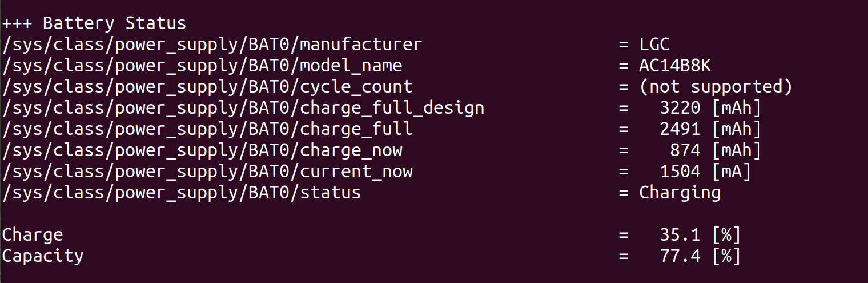This screenshot has height=283, width=868.
Task: Click the BAT0/status path
Action: 182,193
